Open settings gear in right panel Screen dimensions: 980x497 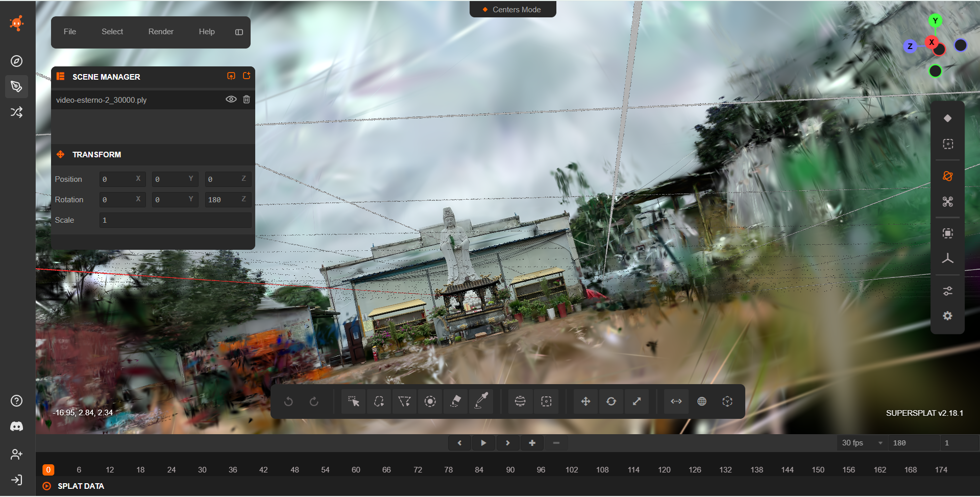pyautogui.click(x=948, y=316)
